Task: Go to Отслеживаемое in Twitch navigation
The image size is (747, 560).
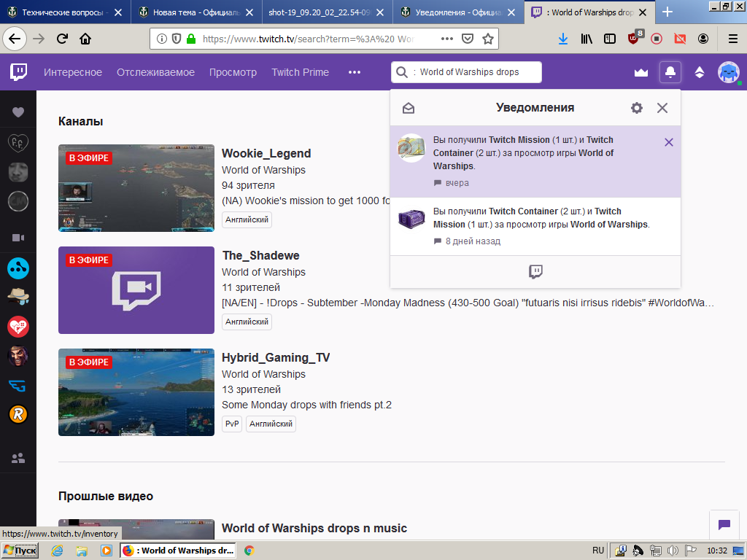Action: (x=156, y=72)
